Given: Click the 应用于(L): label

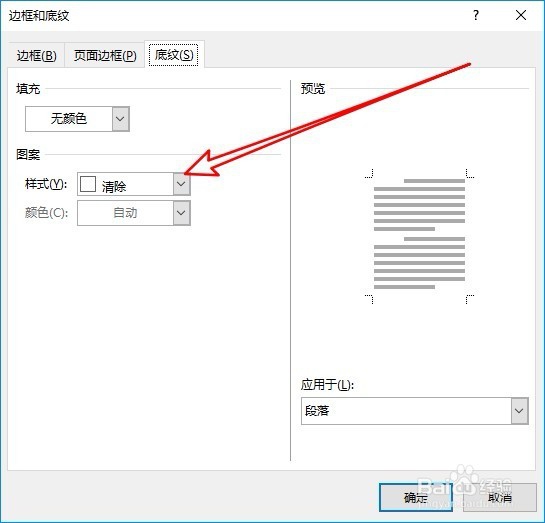Looking at the screenshot, I should point(327,384).
